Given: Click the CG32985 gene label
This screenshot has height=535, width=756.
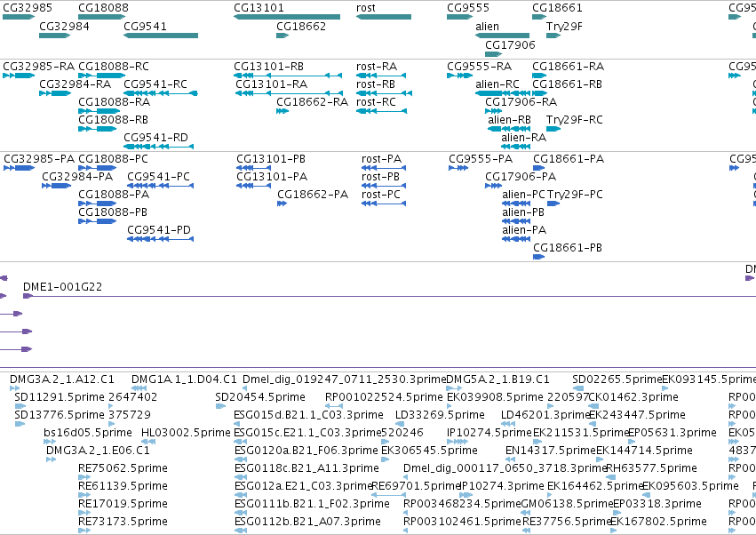Looking at the screenshot, I should 28,8.
